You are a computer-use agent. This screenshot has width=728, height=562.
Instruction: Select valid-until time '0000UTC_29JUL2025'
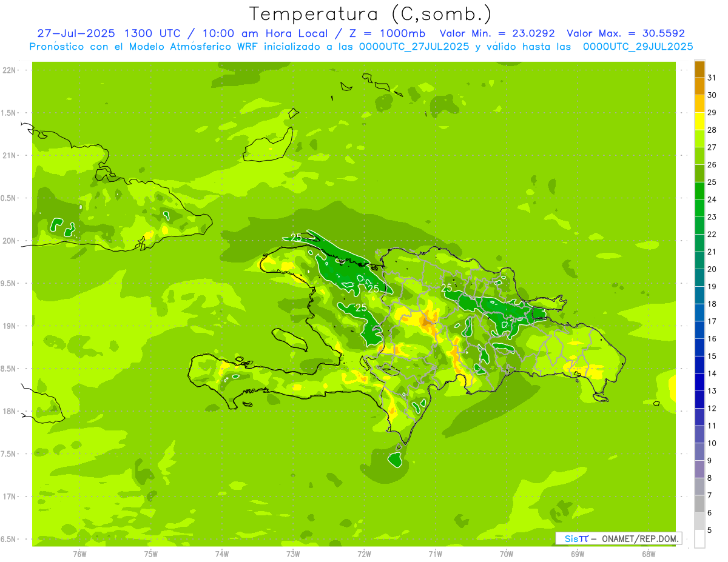click(x=638, y=47)
